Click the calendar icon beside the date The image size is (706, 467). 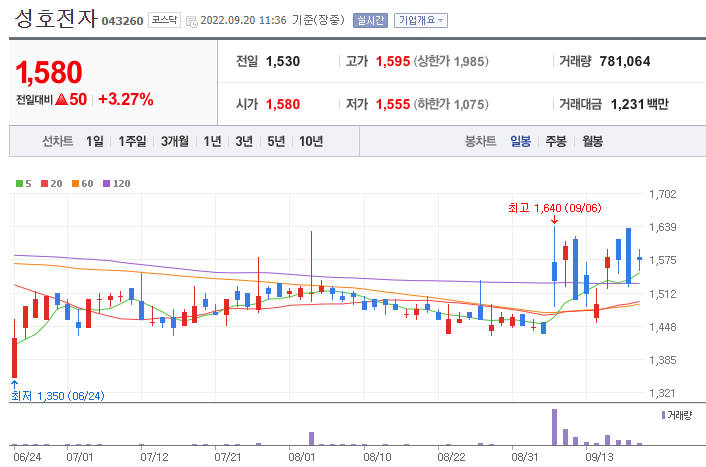click(192, 21)
